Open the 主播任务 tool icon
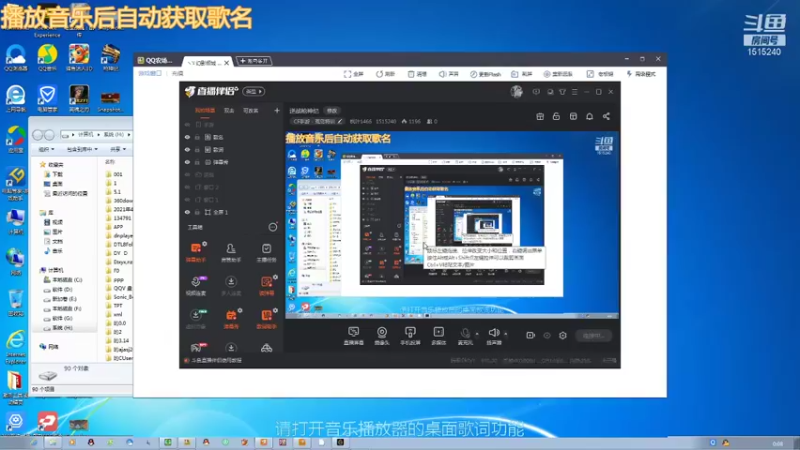The image size is (800, 450). point(266,253)
